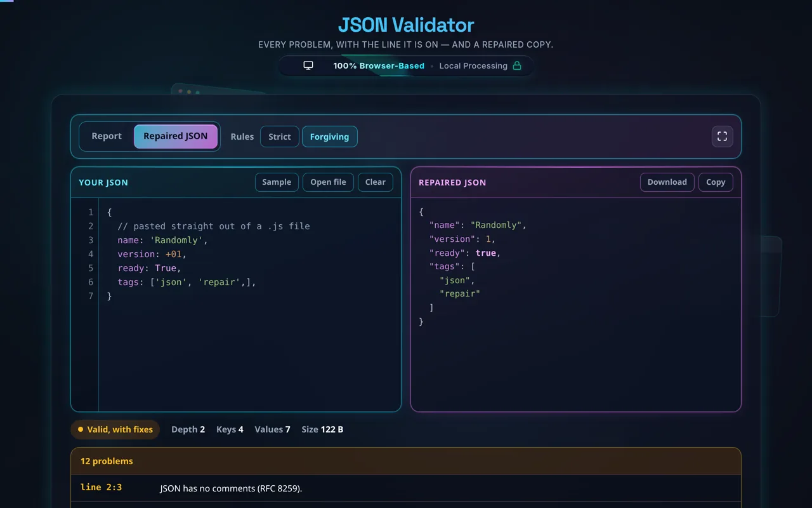Viewport: 812px width, 508px height.
Task: Click the comment on editor line 2
Action: [x=214, y=226]
